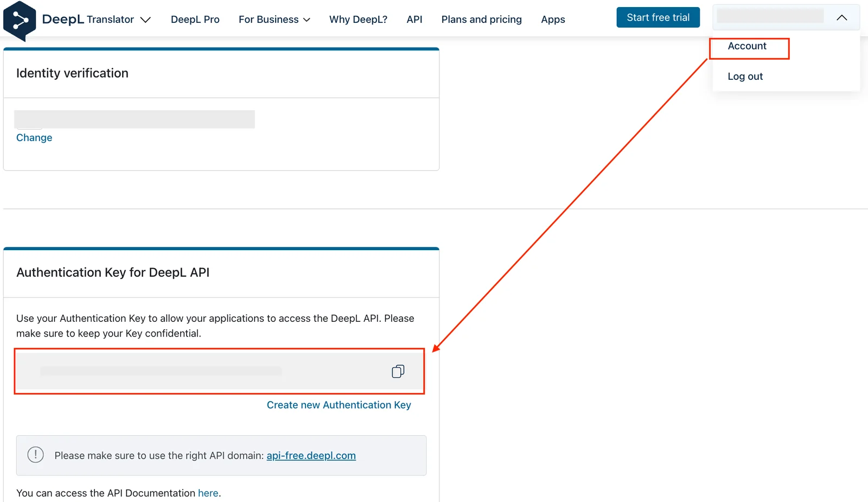
Task: Click Change under Identity verification
Action: (34, 138)
